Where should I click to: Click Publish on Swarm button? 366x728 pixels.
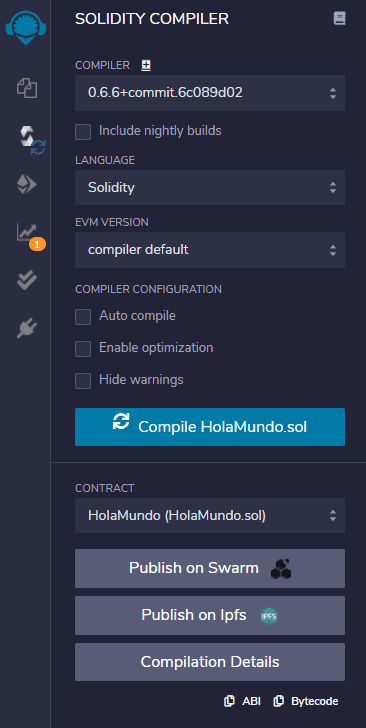coord(210,568)
